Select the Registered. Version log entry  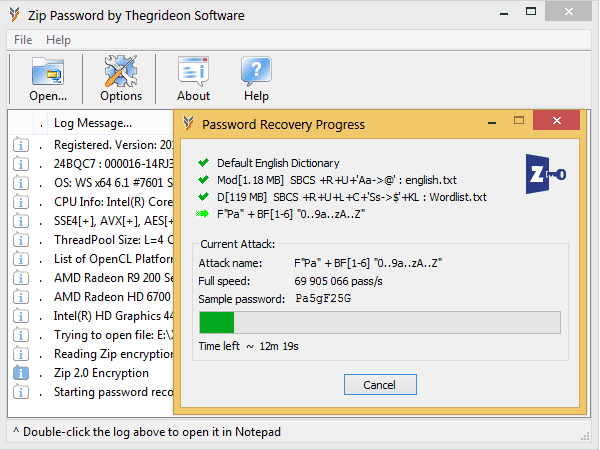click(113, 145)
